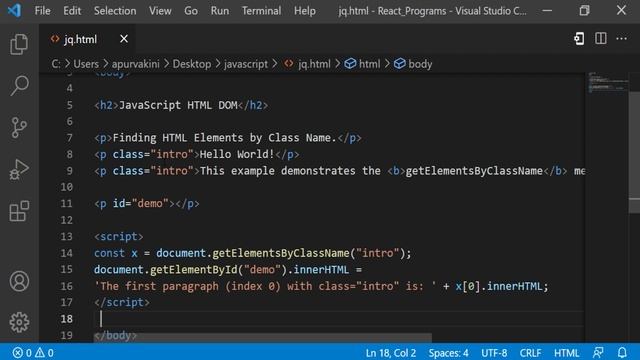Change the CRLF end of line setting
The image size is (640, 360).
point(530,353)
